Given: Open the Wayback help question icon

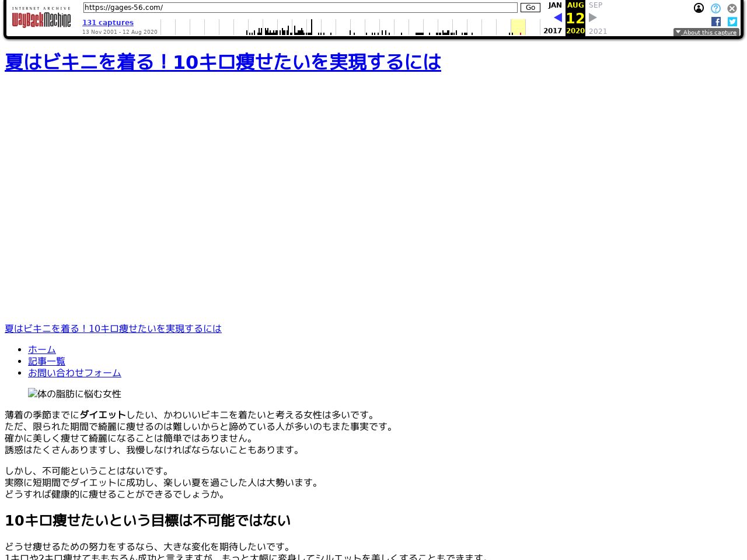Looking at the screenshot, I should (715, 8).
